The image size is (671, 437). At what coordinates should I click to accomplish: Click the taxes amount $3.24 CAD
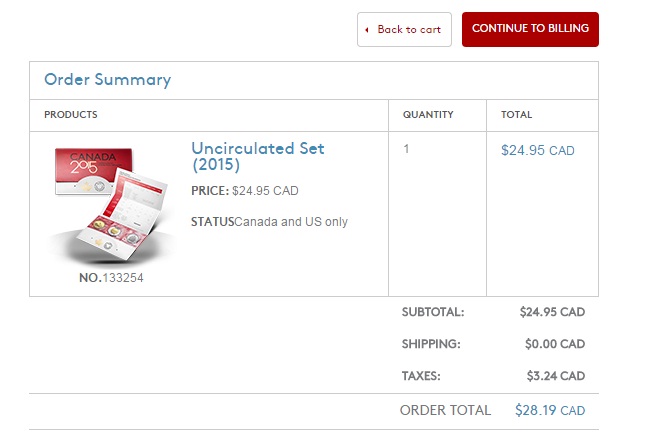pos(555,376)
